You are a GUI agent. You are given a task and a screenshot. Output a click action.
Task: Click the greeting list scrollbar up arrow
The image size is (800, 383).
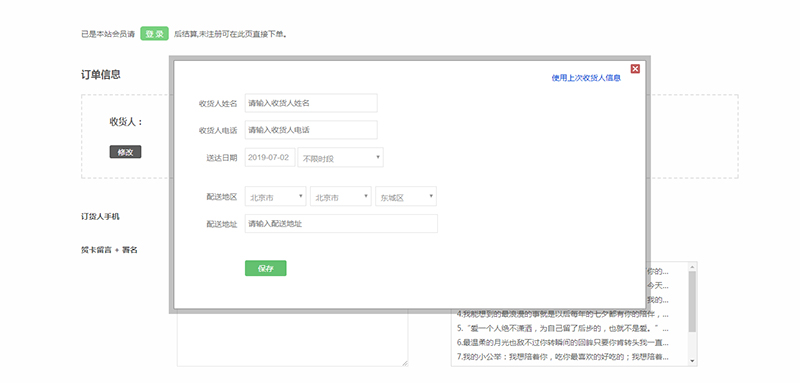point(692,267)
